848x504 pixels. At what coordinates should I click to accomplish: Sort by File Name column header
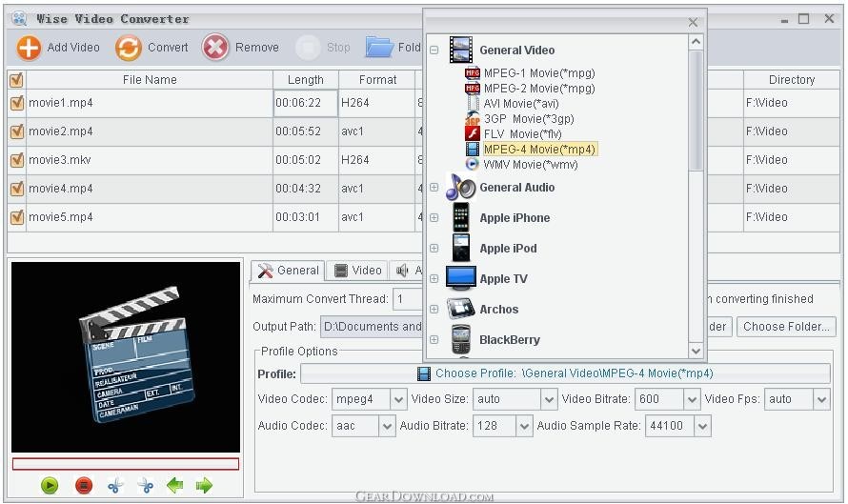(x=150, y=80)
